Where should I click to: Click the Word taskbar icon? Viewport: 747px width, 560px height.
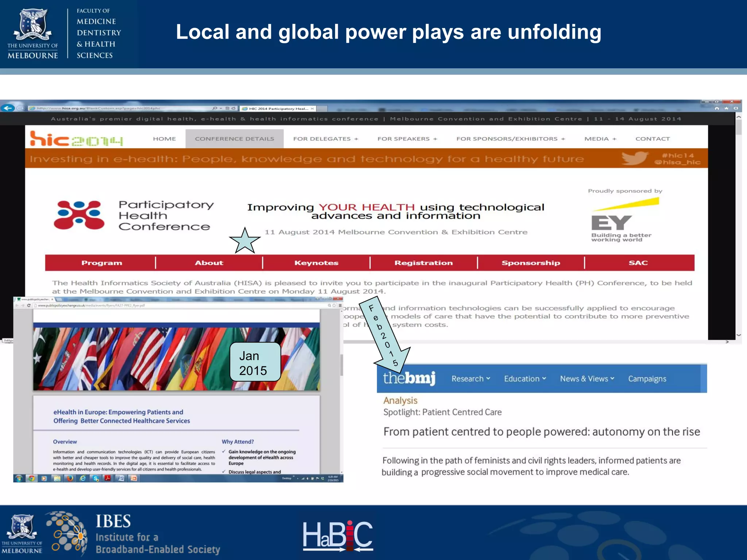coord(121,478)
